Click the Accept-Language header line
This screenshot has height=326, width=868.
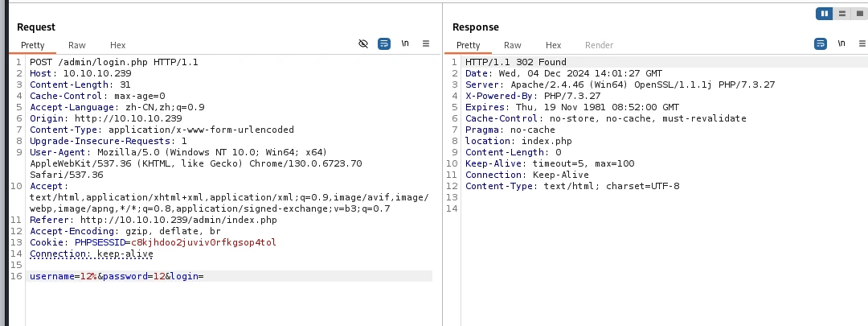117,107
